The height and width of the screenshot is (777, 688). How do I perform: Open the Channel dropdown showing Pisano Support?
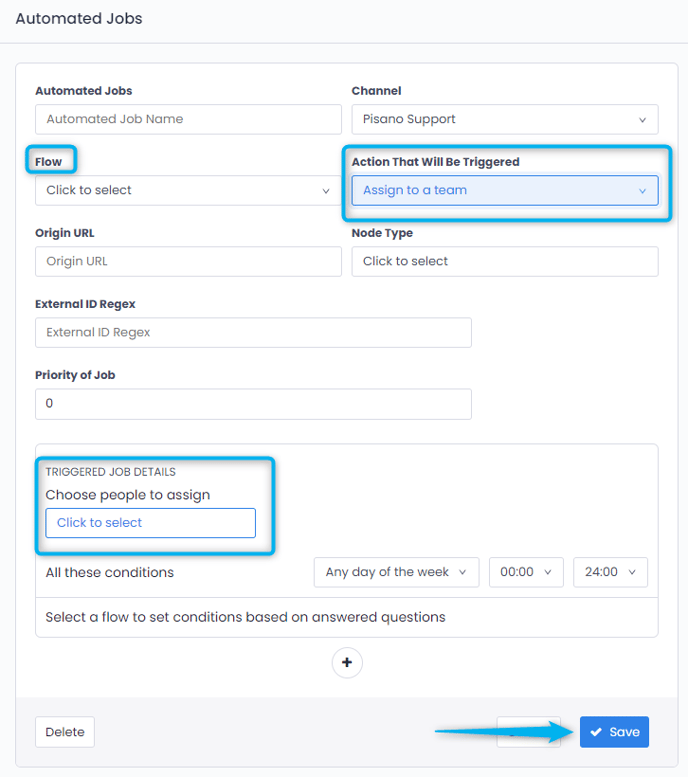click(504, 119)
